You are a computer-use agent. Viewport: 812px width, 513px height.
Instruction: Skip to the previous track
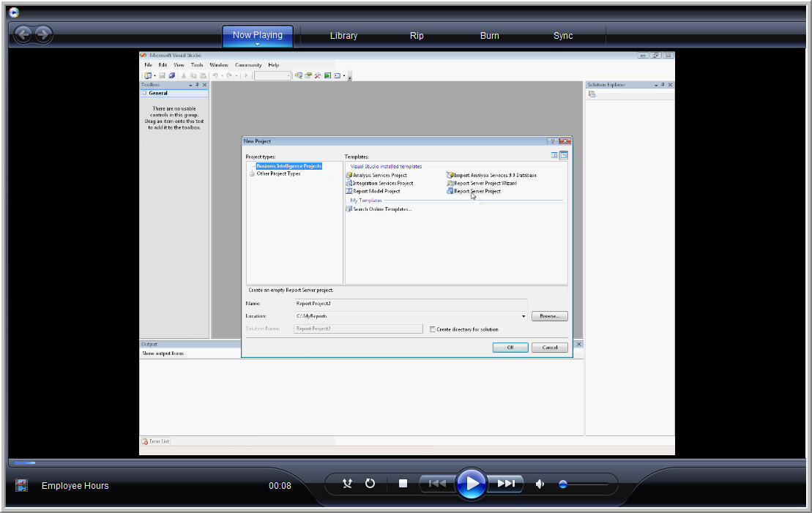click(438, 484)
